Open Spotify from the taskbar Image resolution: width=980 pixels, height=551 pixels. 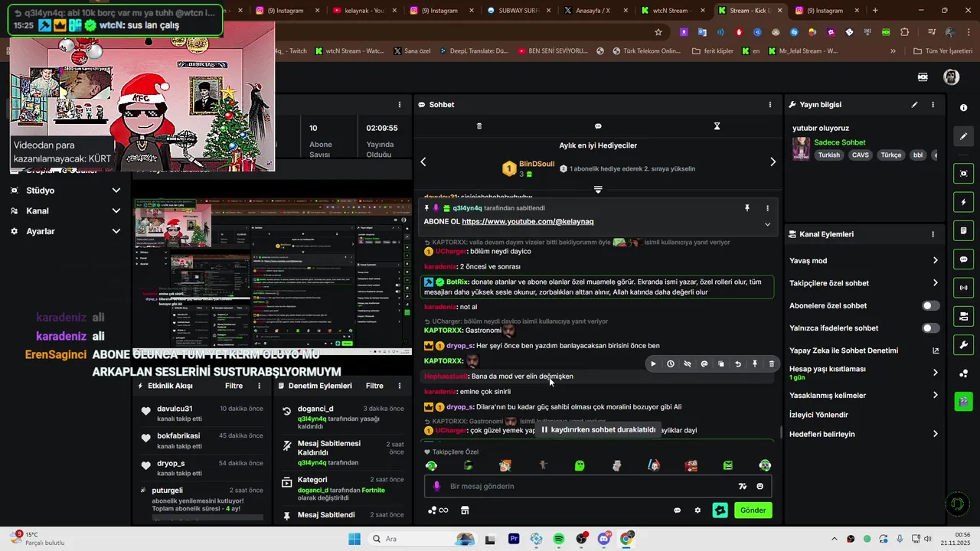(558, 539)
